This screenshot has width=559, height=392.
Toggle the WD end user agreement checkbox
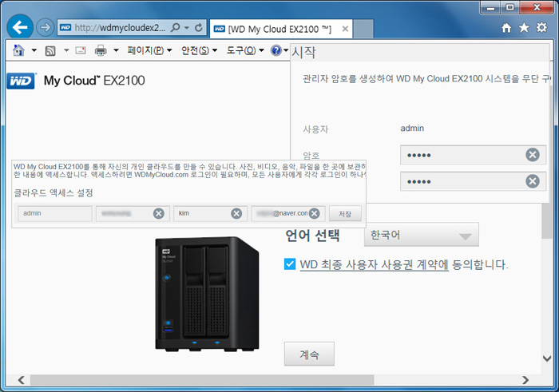coord(290,264)
